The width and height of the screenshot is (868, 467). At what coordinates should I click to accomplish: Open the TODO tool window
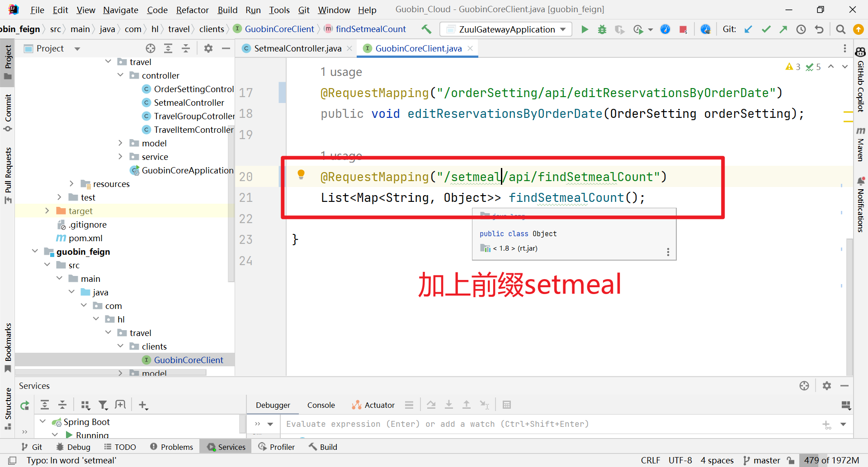(x=120, y=447)
